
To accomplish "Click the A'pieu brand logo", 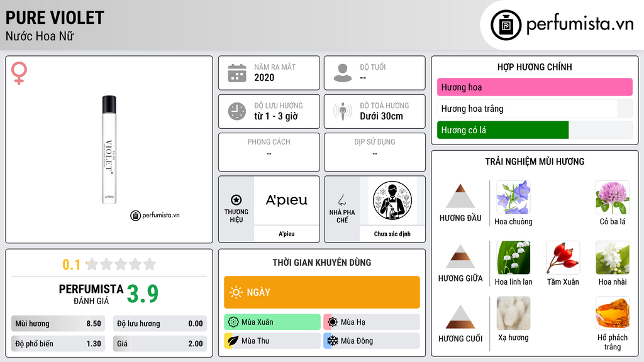I will tap(287, 200).
